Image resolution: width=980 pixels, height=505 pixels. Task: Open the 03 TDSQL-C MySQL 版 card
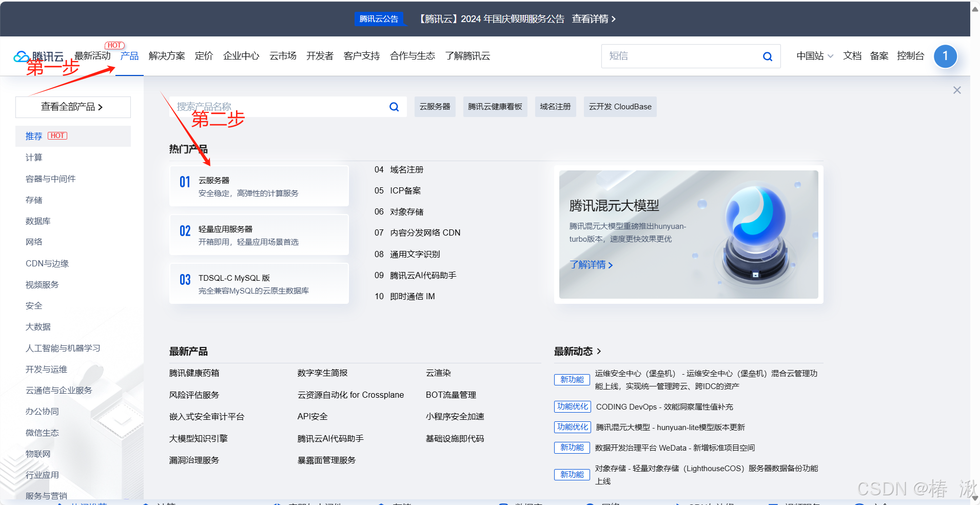[259, 283]
